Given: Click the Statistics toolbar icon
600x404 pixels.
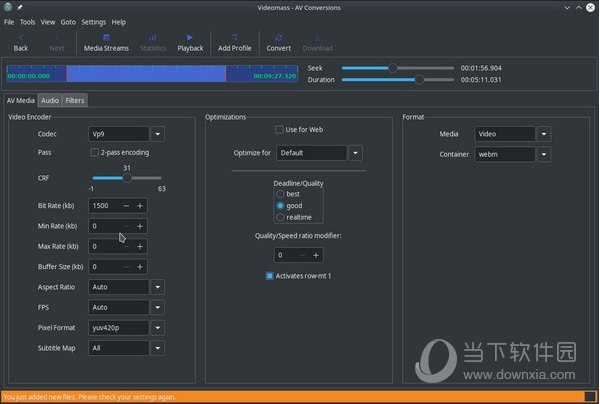Looking at the screenshot, I should coord(153,43).
